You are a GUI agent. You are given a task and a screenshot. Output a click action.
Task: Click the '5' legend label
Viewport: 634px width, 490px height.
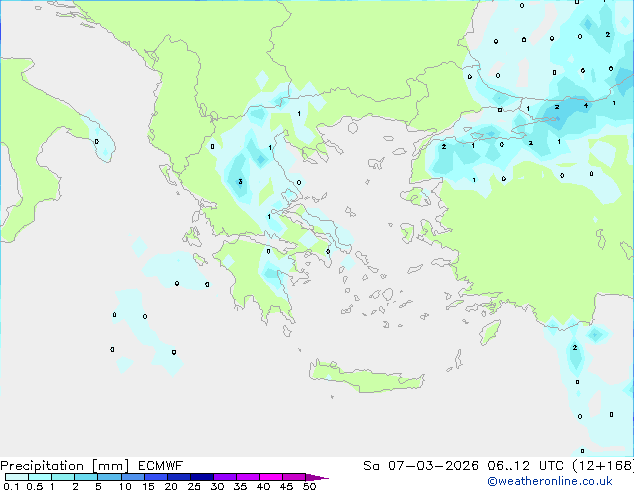click(x=98, y=486)
